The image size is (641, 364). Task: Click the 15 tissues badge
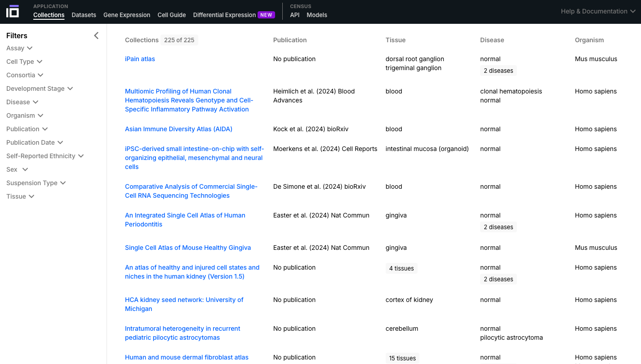(402, 358)
